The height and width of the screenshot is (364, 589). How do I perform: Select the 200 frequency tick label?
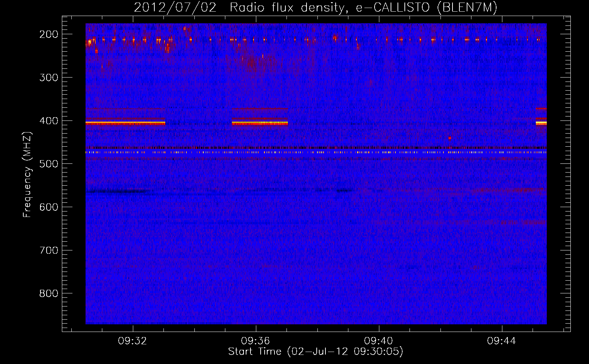[x=49, y=34]
